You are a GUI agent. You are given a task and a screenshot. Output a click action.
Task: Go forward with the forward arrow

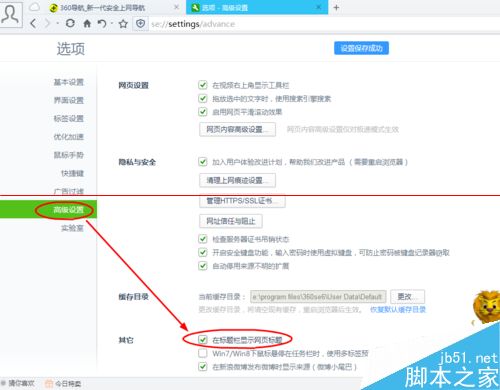pos(48,23)
